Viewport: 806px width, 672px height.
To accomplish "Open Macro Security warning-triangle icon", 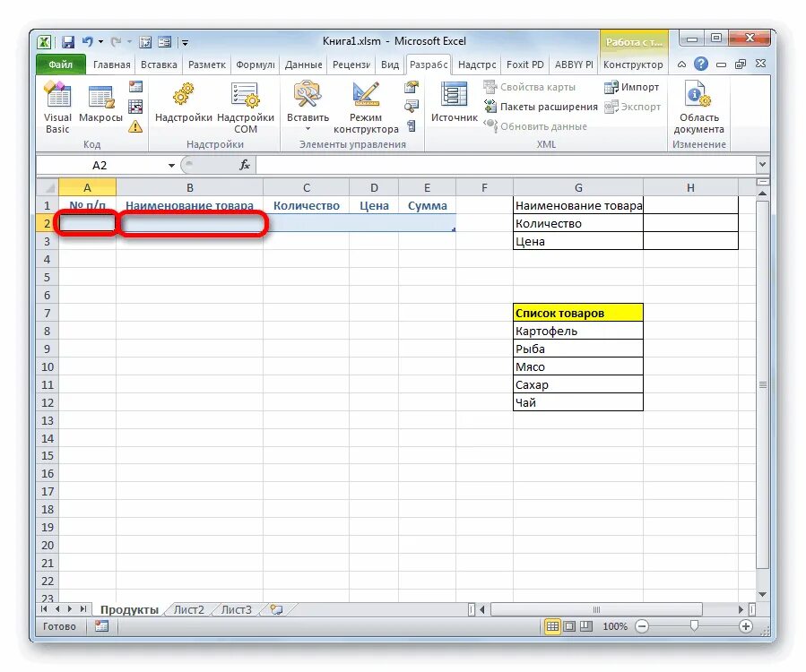I will [x=135, y=125].
